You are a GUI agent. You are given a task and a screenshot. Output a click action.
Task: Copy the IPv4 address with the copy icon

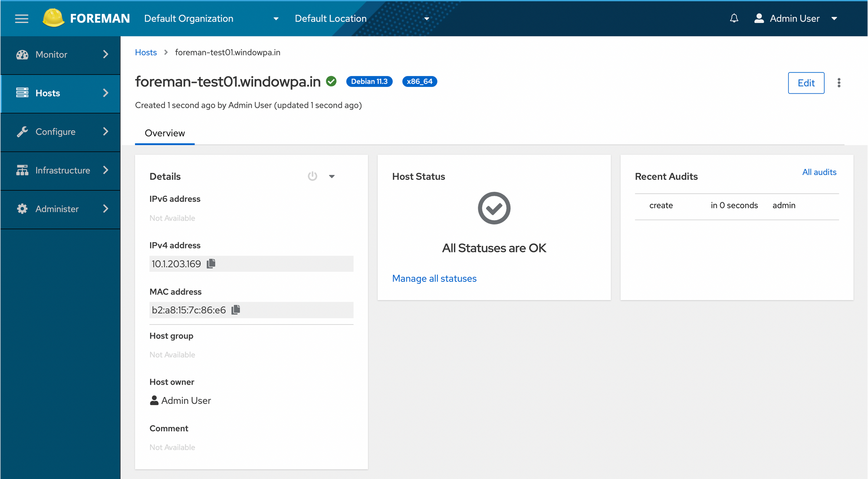(211, 264)
